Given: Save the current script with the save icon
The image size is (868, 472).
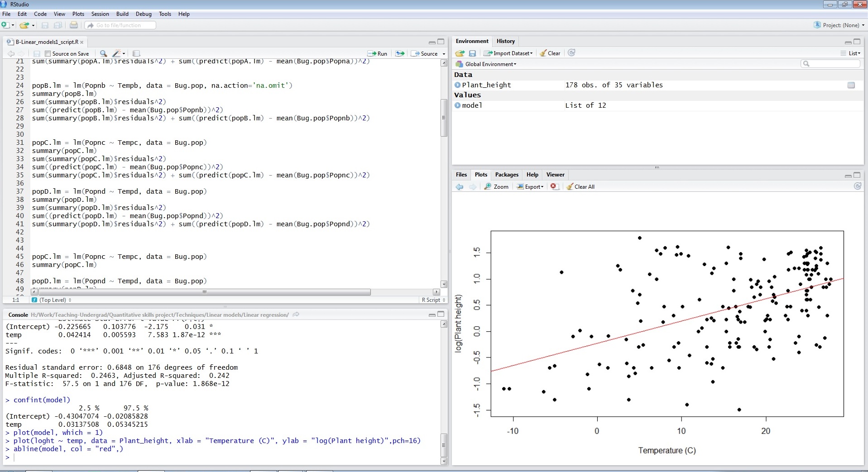Looking at the screenshot, I should click(x=37, y=53).
